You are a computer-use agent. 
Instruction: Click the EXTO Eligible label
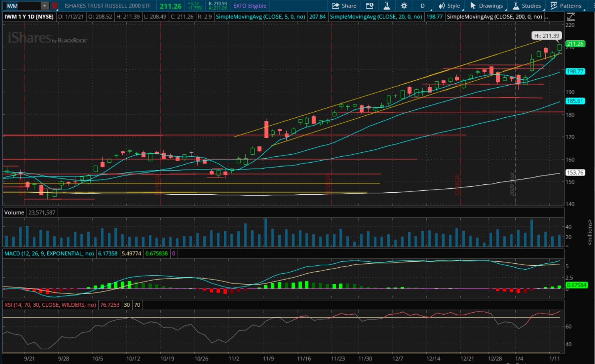(x=250, y=6)
